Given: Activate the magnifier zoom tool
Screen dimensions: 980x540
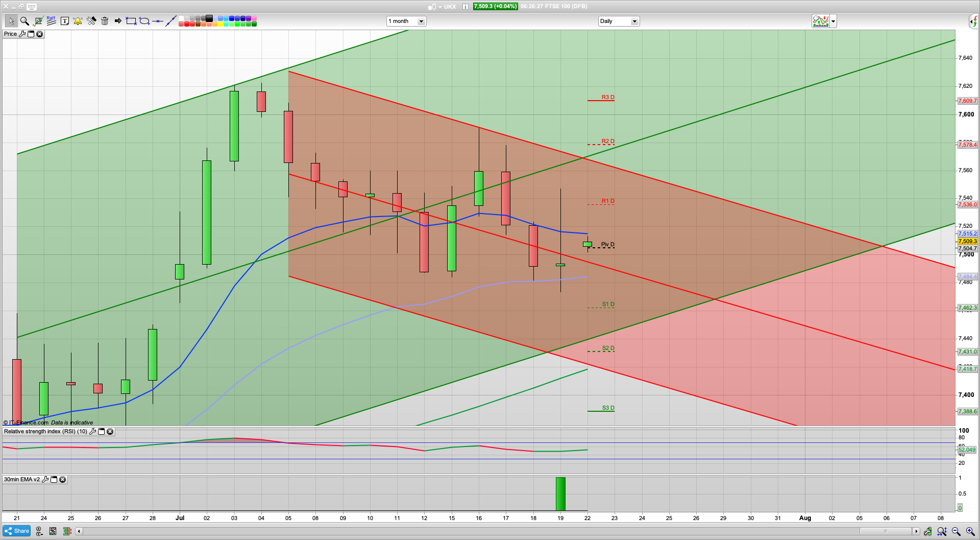Looking at the screenshot, I should (24, 21).
